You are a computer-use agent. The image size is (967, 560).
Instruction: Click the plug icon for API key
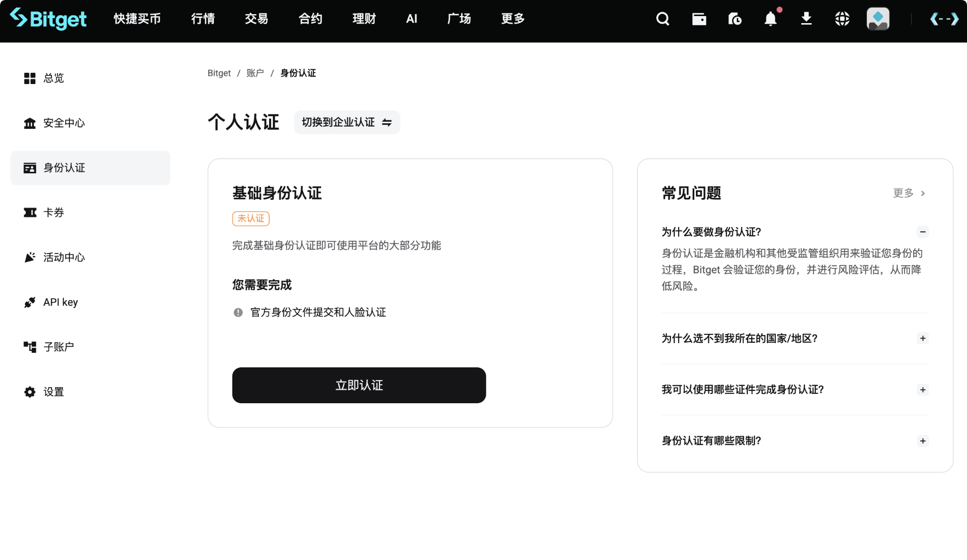pyautogui.click(x=30, y=302)
